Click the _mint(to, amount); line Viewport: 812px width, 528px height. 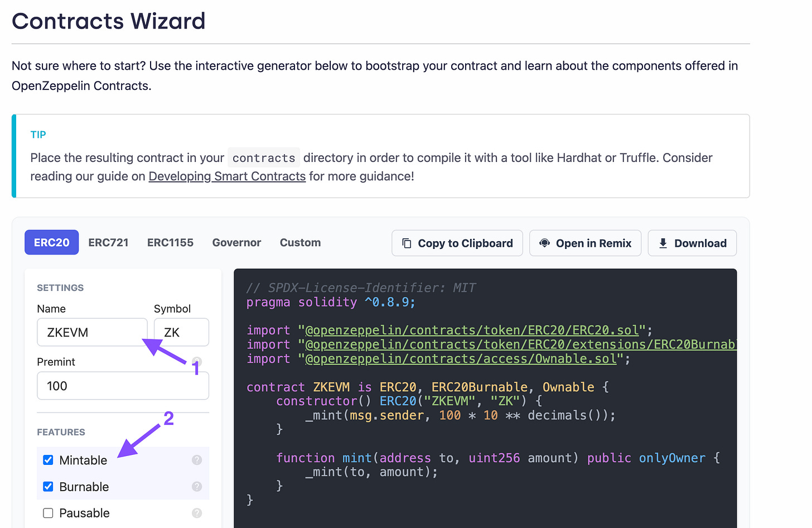pos(371,472)
